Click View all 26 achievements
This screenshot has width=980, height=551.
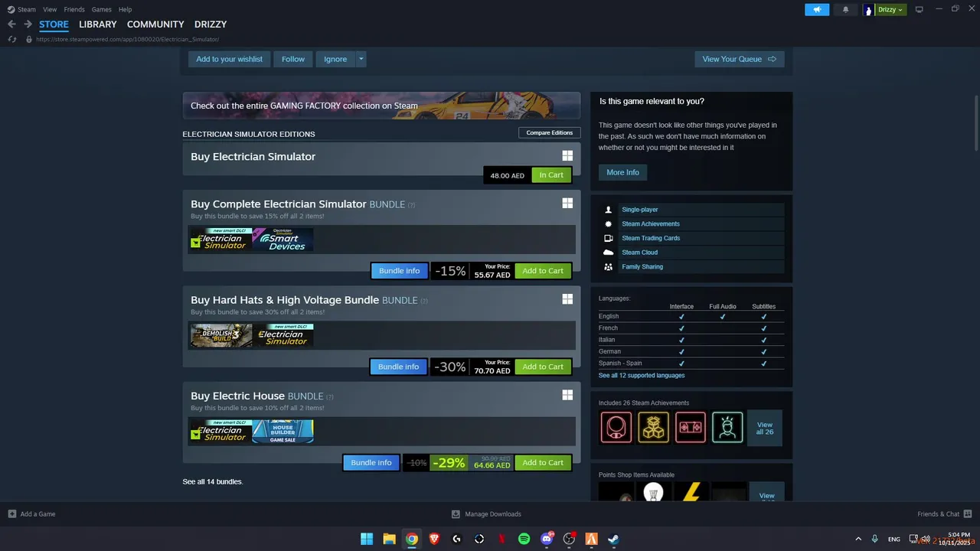765,428
